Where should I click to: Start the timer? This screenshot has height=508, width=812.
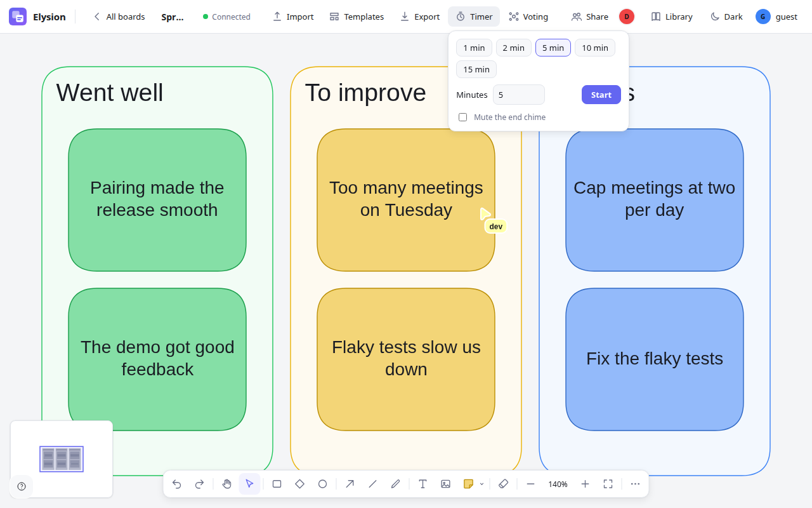click(601, 95)
